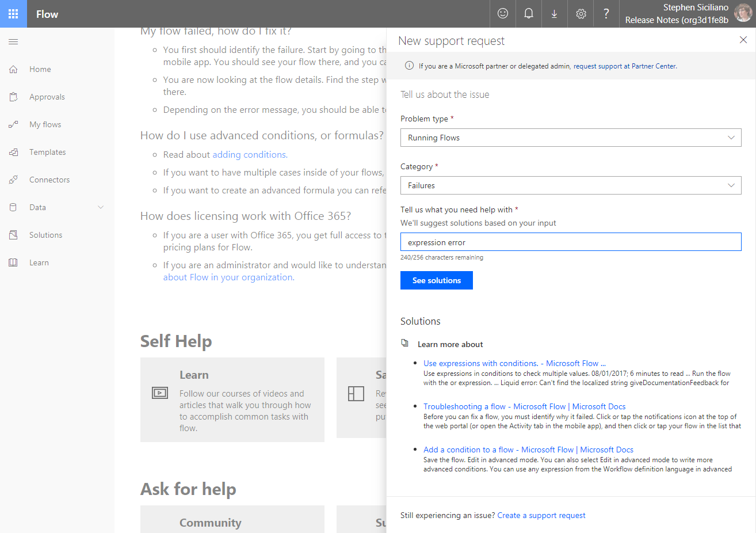Viewport: 756px width, 533px height.
Task: Click the user profile avatar
Action: tap(743, 13)
